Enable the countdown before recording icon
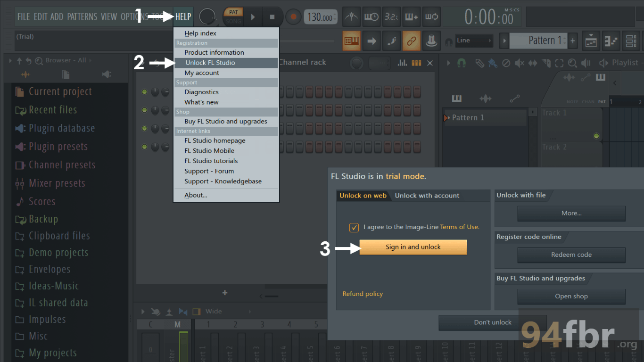 (391, 17)
